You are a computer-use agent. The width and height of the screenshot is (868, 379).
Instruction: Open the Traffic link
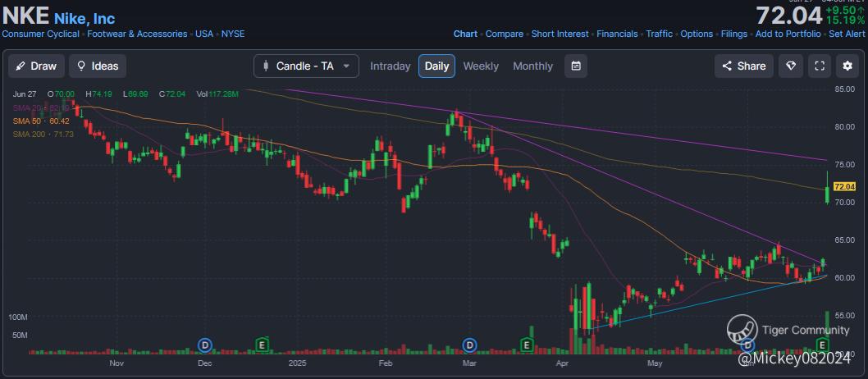pos(660,34)
